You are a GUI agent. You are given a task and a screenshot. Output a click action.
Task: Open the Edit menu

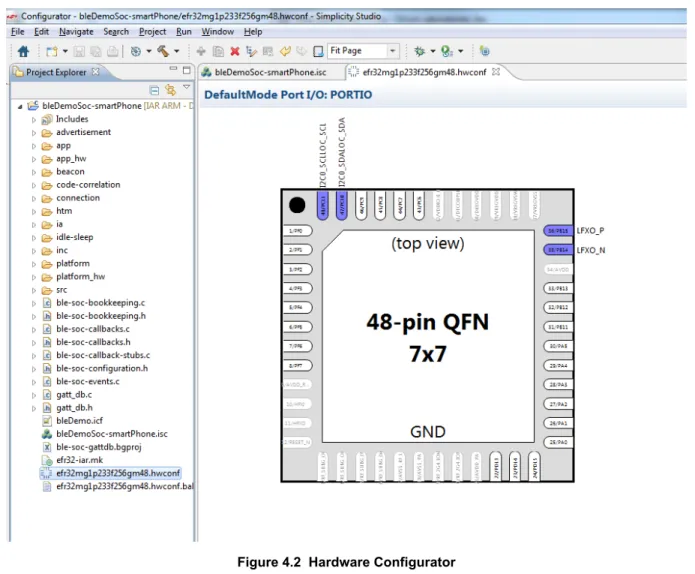tap(41, 32)
